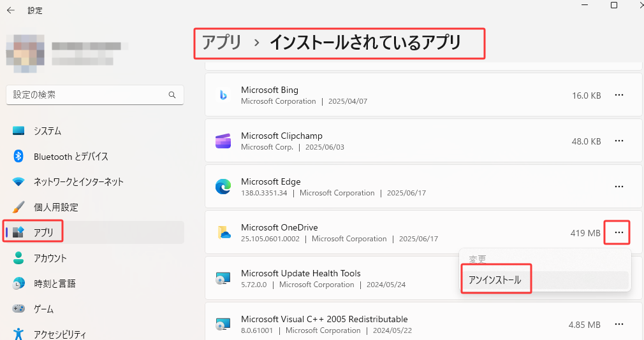Go back with the arrow beside 設定

point(11,10)
